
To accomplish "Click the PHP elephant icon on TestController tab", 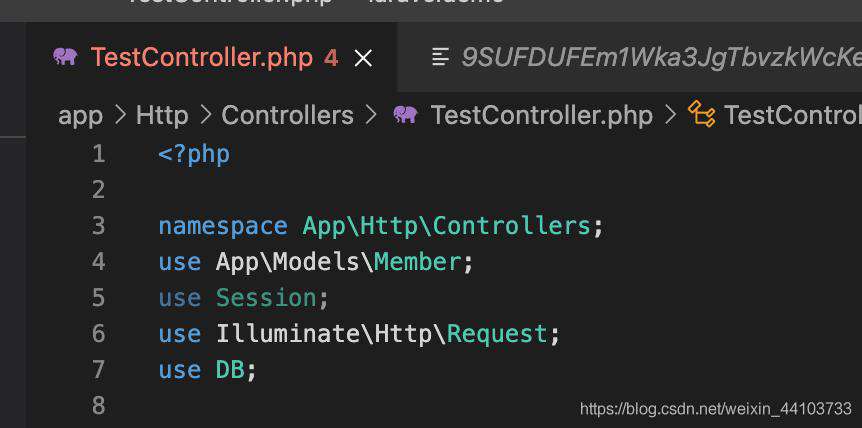I will point(65,57).
